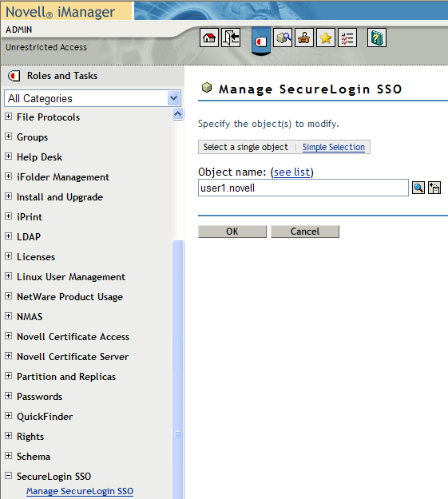448x499 pixels.
Task: Expand the Groups category
Action: tap(9, 137)
